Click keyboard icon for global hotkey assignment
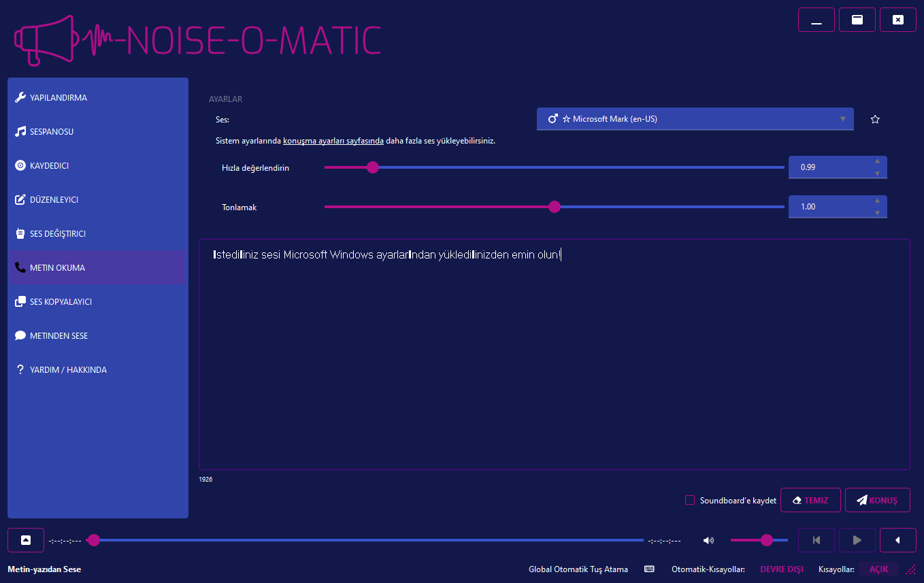Viewport: 924px width, 583px height. [649, 569]
